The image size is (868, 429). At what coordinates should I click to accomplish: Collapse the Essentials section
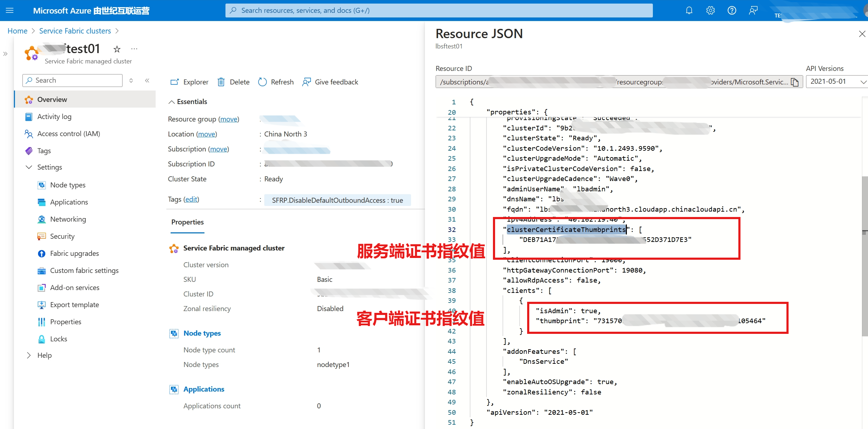click(172, 102)
